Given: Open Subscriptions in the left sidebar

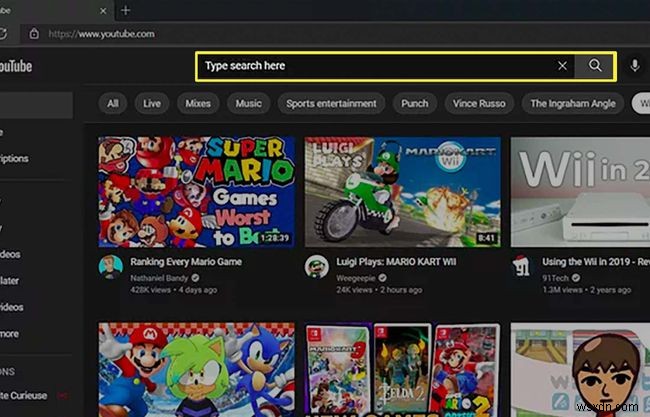Looking at the screenshot, I should click(x=15, y=159).
